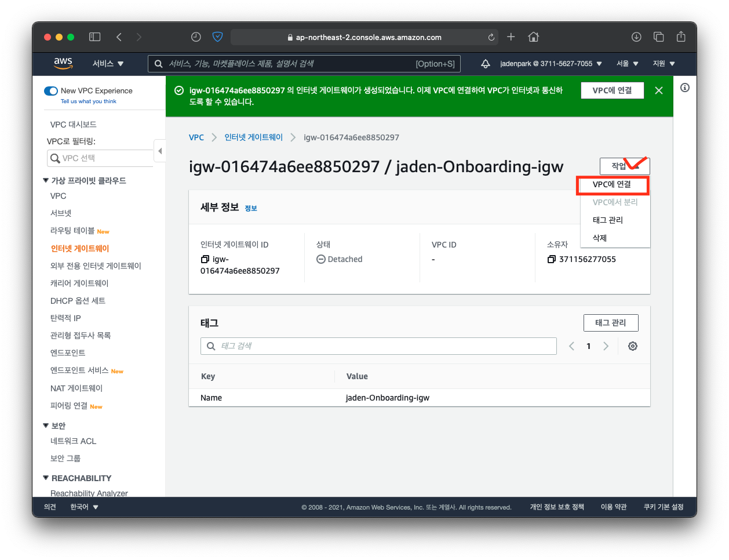Open 이용 약관 footer link
The image size is (729, 560).
(x=614, y=507)
